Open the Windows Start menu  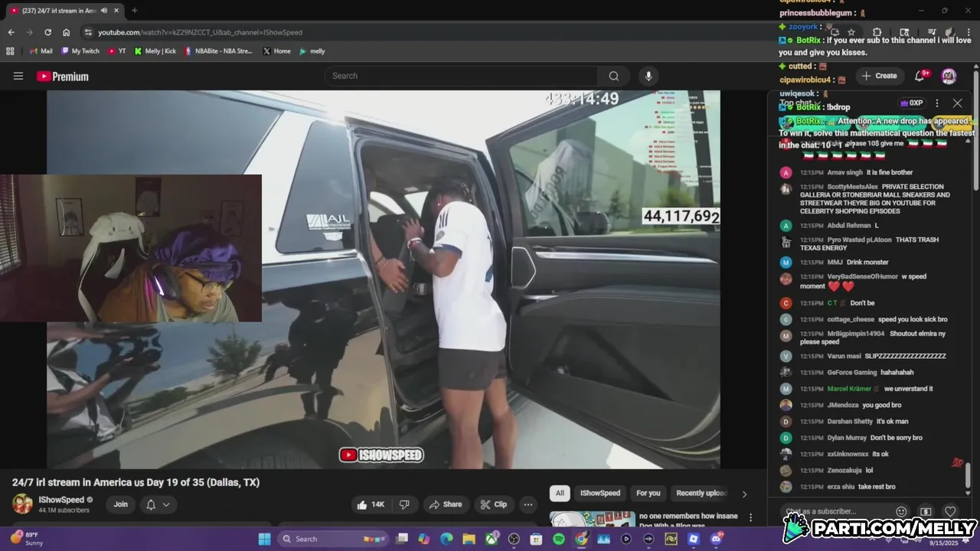(264, 539)
